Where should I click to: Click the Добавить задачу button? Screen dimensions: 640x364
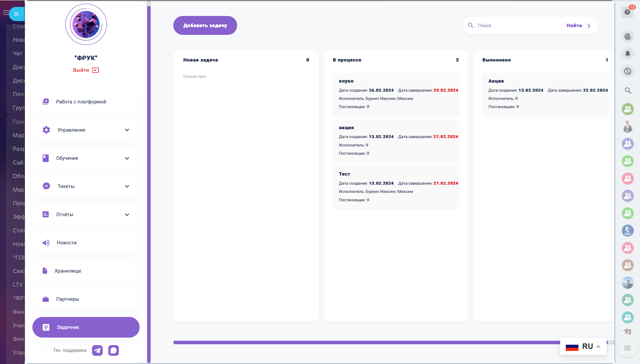205,26
